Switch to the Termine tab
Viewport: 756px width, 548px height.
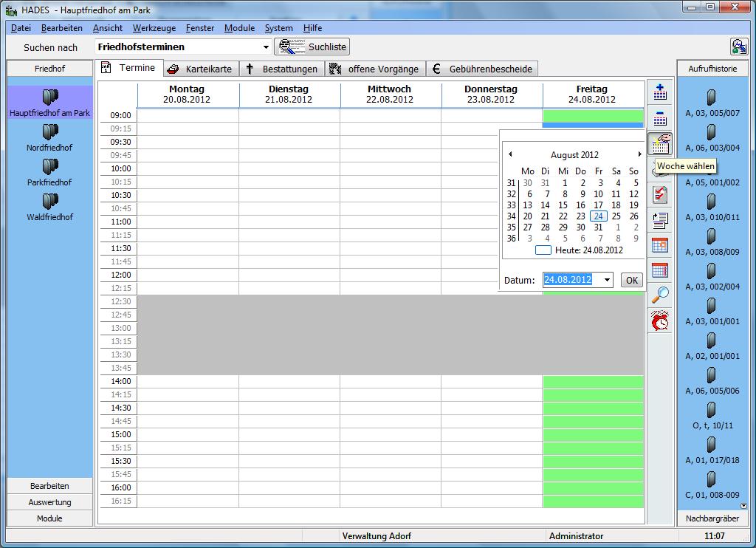pyautogui.click(x=128, y=68)
